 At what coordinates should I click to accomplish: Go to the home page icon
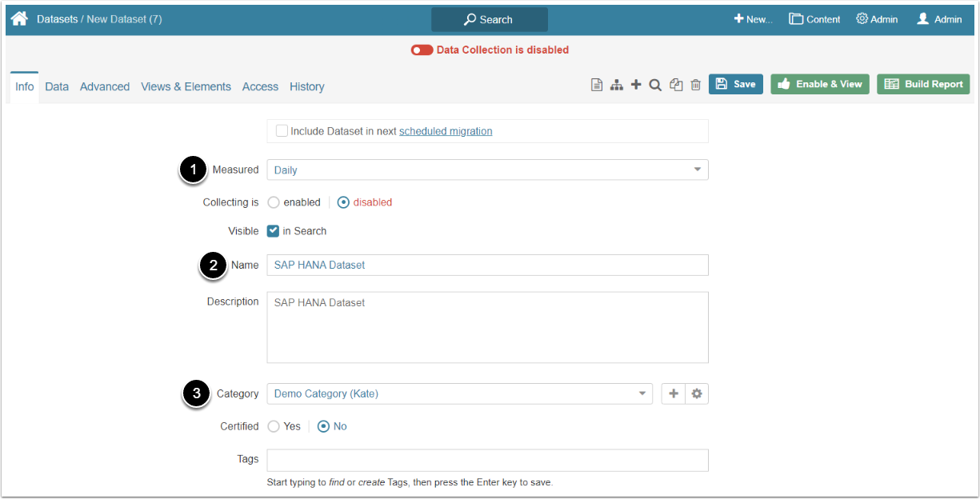pos(19,18)
